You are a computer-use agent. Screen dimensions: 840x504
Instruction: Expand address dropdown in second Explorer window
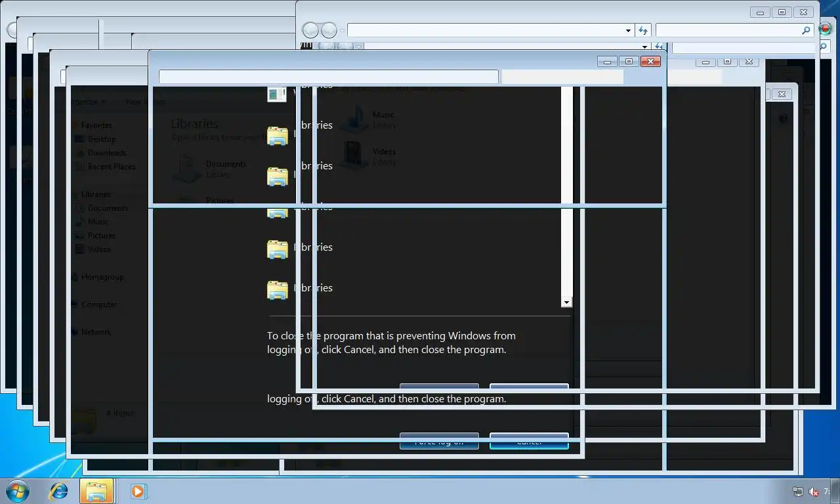[x=645, y=47]
